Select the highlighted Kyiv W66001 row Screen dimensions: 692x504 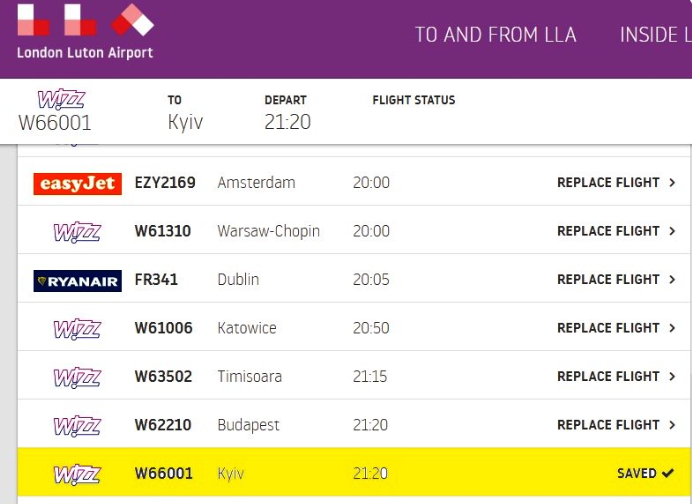tap(350, 473)
